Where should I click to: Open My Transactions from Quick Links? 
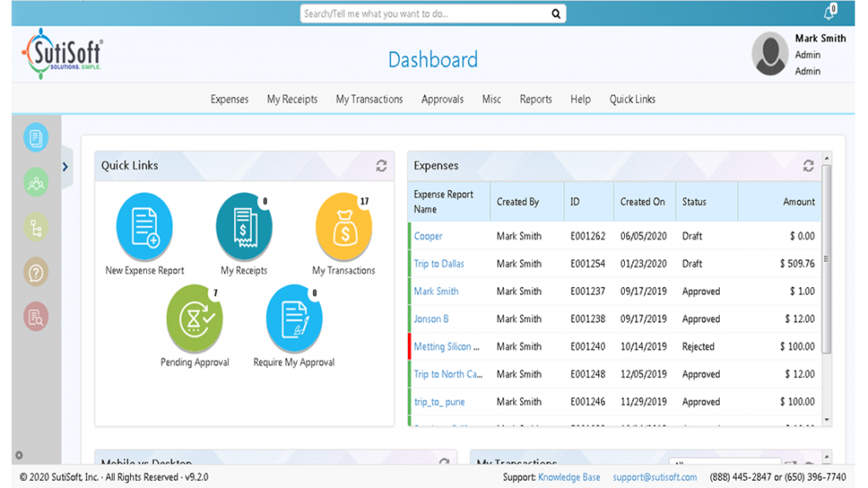click(x=343, y=227)
